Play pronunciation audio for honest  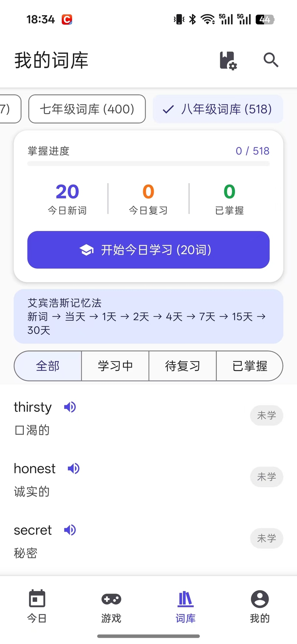coord(74,469)
